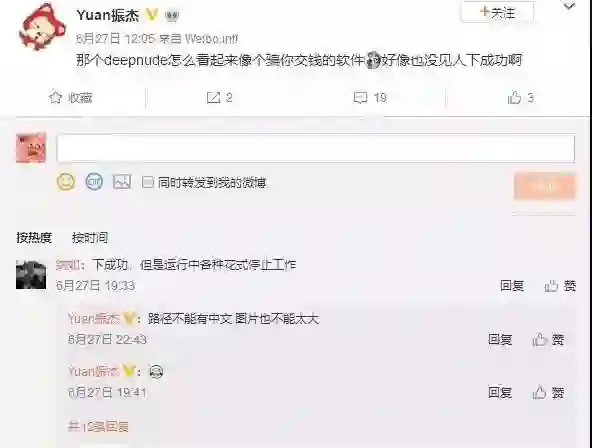Open Yuan振杰 profile name link
Viewport: 592px width, 448px height.
click(108, 15)
